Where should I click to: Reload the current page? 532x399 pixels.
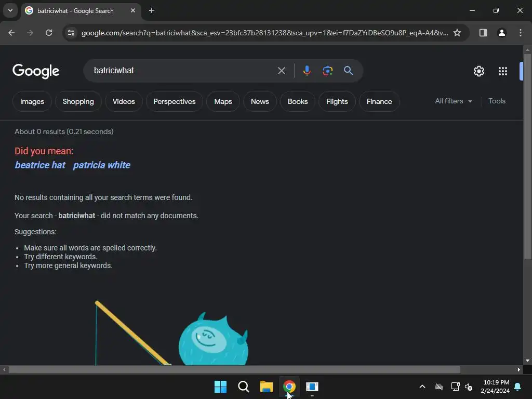click(x=49, y=33)
